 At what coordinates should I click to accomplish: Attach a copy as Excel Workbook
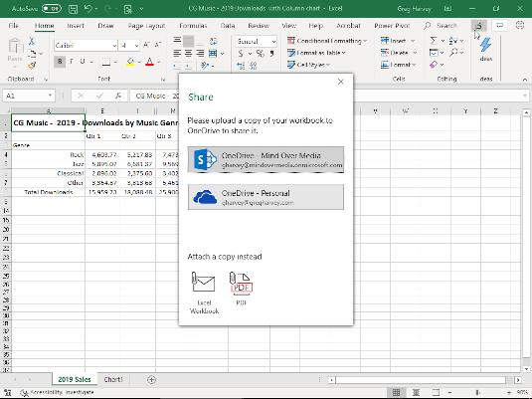204,293
